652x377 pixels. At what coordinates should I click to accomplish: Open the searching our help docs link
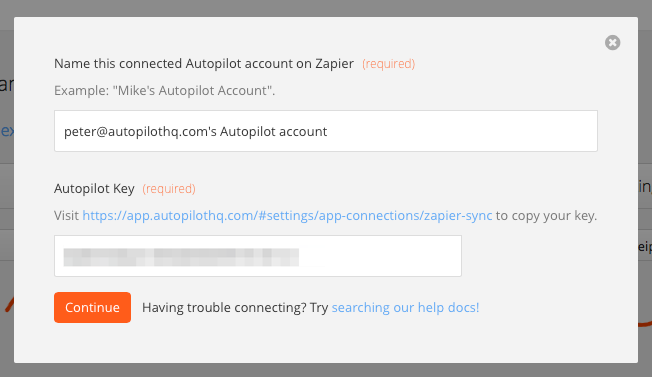[x=405, y=308]
